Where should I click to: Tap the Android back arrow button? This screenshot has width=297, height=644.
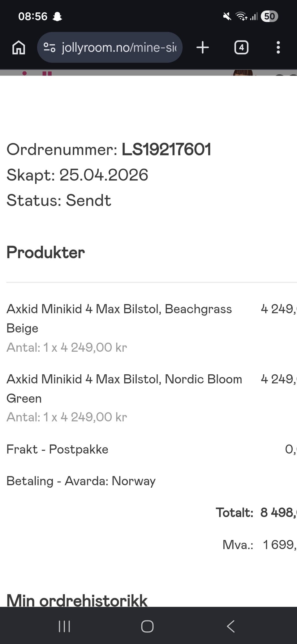[231, 626]
